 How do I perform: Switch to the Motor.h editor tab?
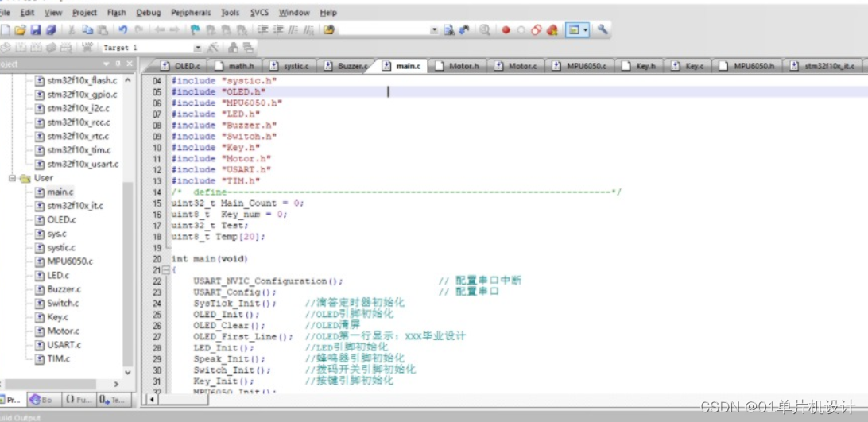click(x=457, y=66)
